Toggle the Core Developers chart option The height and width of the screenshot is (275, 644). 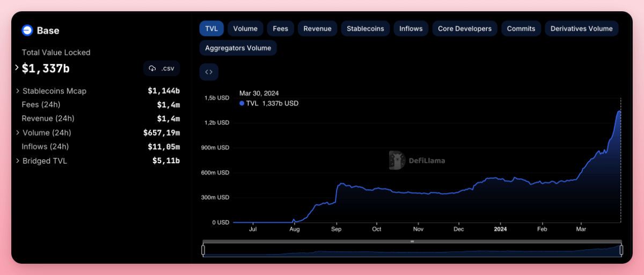coord(465,28)
